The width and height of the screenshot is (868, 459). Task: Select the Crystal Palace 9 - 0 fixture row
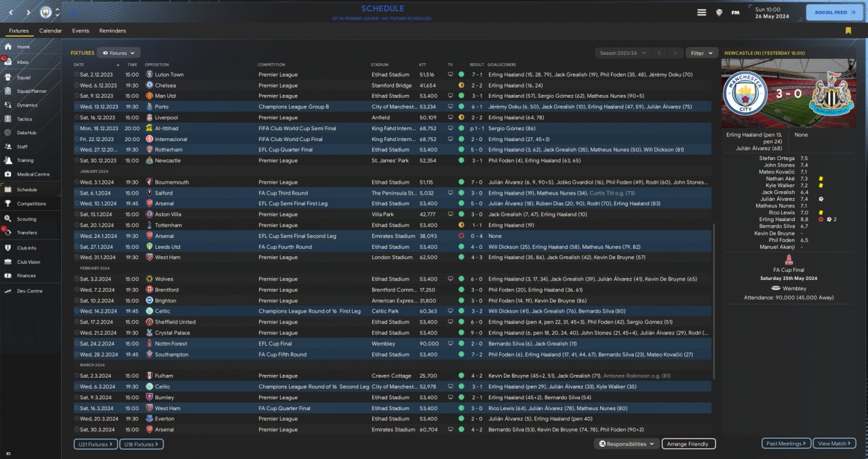392,333
